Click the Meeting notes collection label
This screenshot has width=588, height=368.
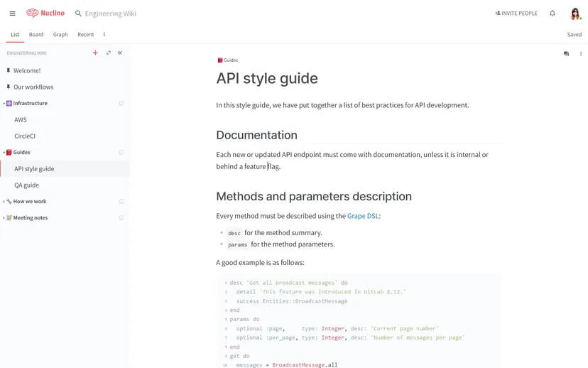pyautogui.click(x=31, y=217)
